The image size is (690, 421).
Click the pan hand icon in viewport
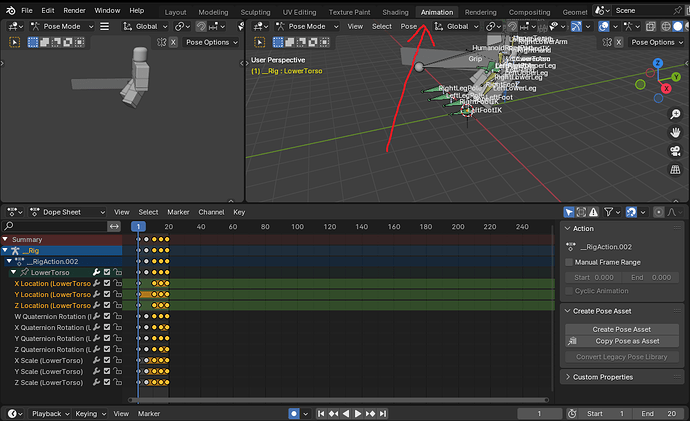(675, 132)
